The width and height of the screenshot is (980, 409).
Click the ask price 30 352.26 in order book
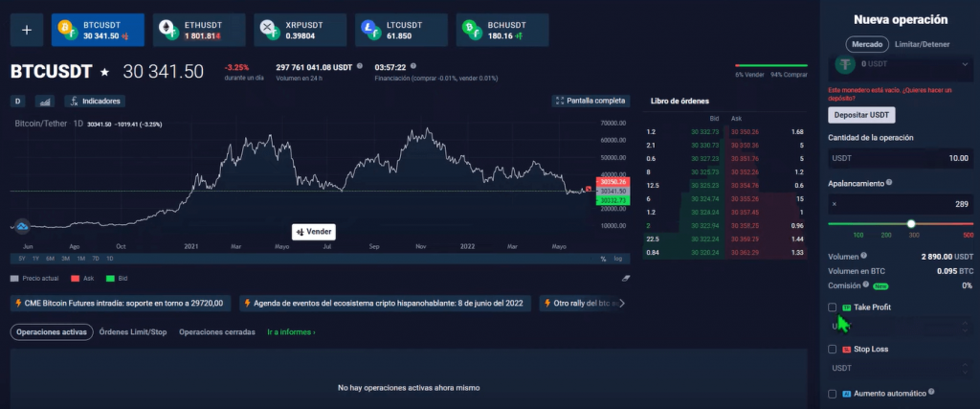click(743, 172)
